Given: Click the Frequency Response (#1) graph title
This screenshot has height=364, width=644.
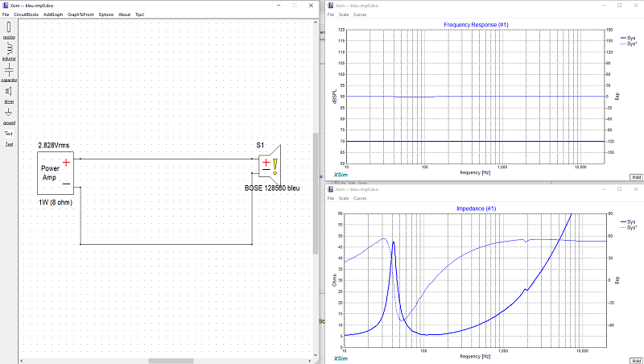Looking at the screenshot, I should coord(476,25).
